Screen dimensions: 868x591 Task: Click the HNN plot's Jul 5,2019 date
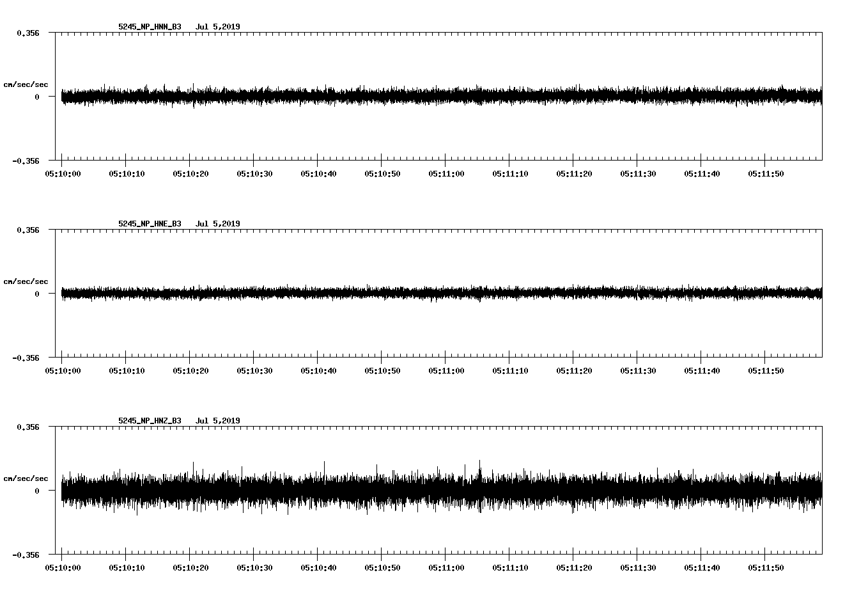[218, 27]
